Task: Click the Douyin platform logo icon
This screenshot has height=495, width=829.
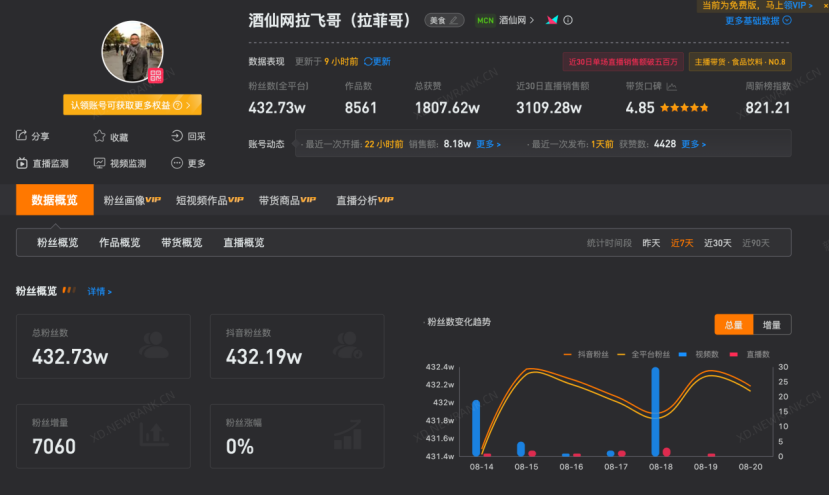Action: 551,20
